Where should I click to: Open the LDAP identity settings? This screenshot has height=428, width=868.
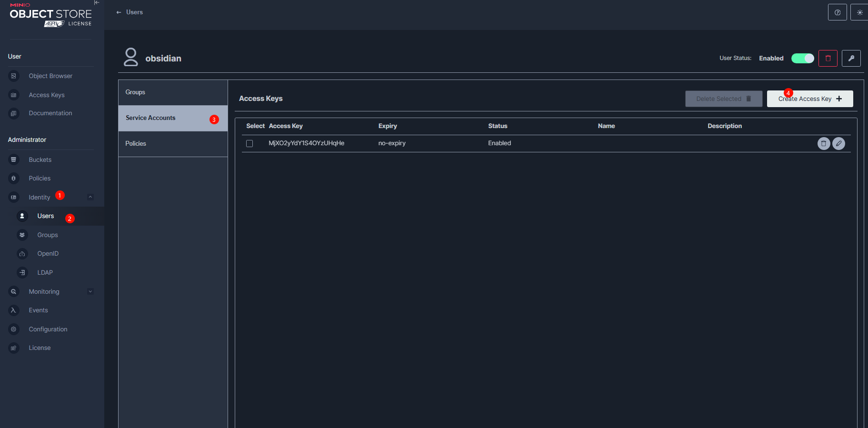pos(45,273)
